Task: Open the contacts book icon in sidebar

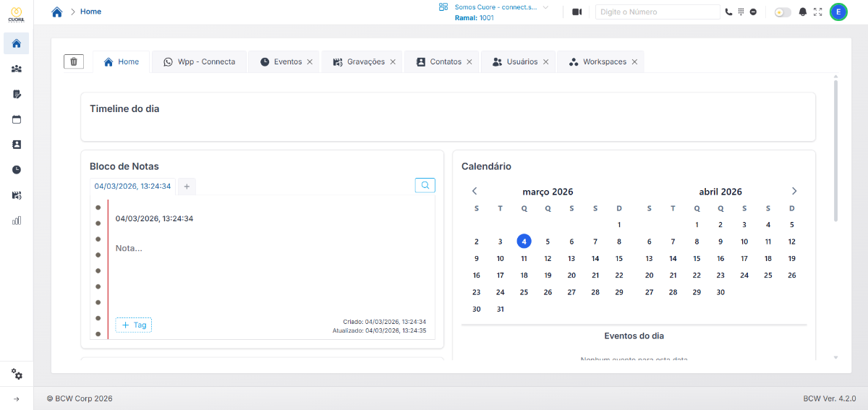Action: (x=17, y=145)
